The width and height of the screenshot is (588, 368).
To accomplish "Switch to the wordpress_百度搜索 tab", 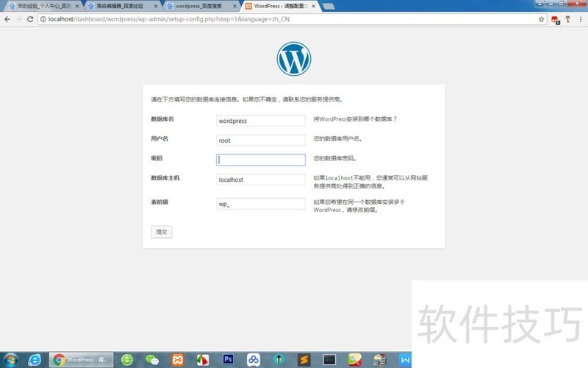I will pyautogui.click(x=199, y=6).
